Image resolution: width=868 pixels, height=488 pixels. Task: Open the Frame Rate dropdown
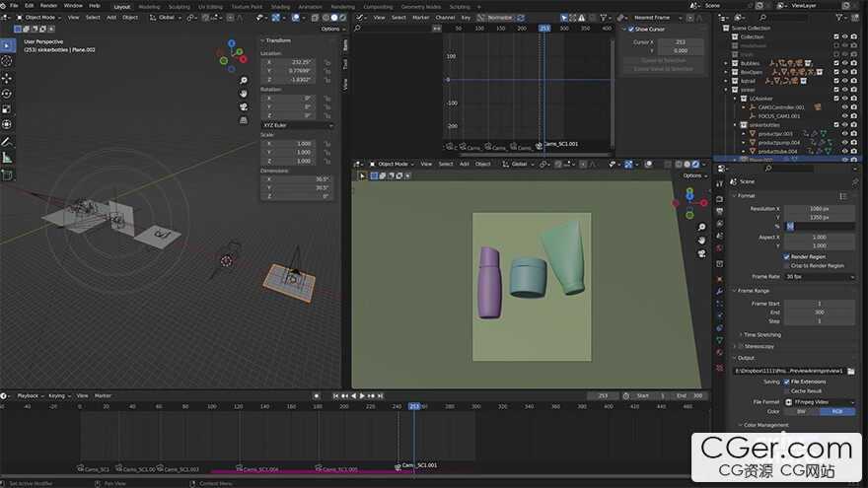pos(820,277)
